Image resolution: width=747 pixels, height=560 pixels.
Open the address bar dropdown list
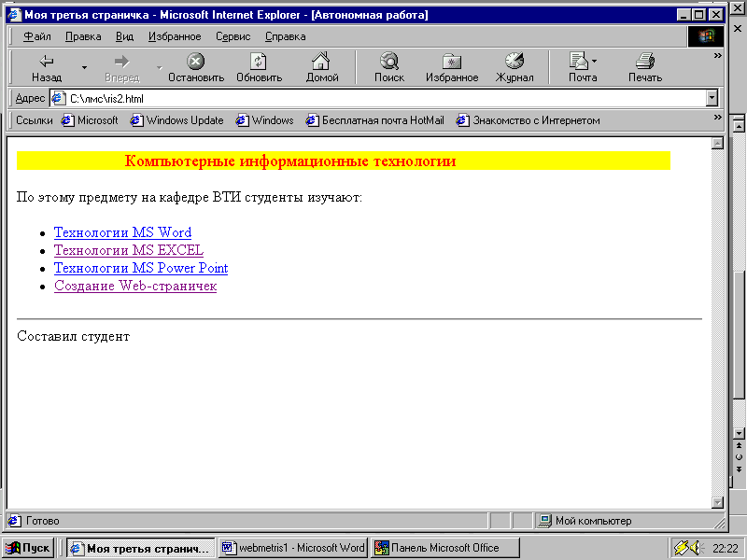tap(712, 99)
